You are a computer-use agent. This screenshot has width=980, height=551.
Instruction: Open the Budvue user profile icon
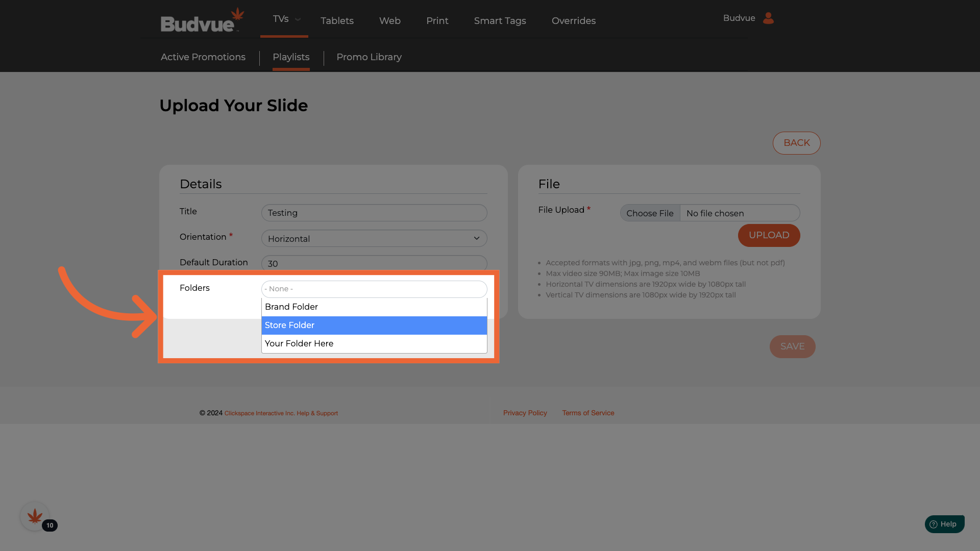click(768, 18)
